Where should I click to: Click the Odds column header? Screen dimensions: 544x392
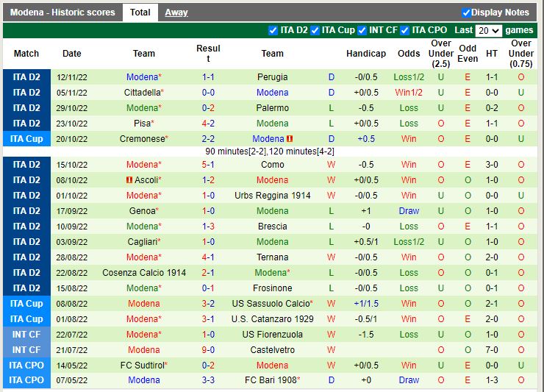pyautogui.click(x=409, y=54)
